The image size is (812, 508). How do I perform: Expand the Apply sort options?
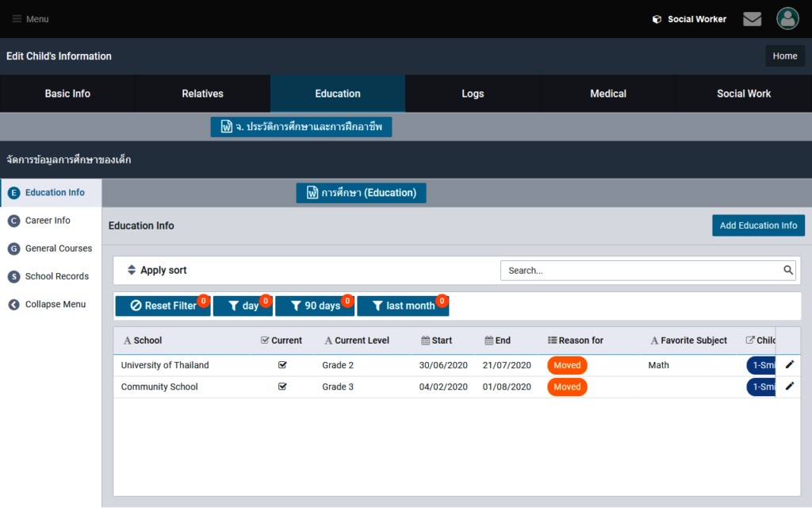click(x=157, y=271)
